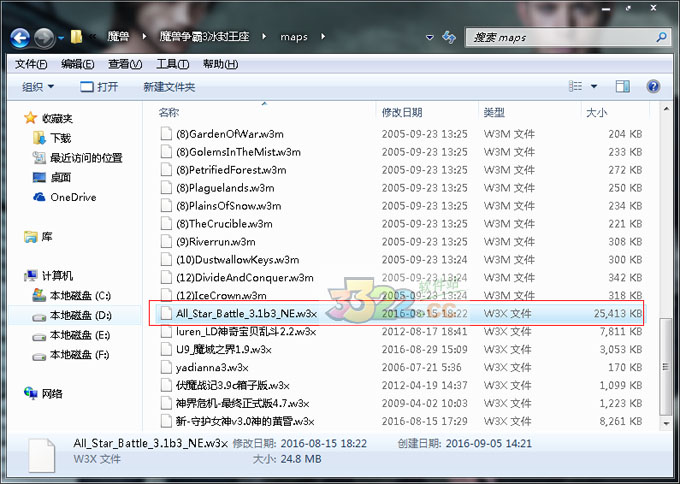Screen dimensions: 680x484
Task: Click the OneDrive cloud icon
Action: click(39, 197)
